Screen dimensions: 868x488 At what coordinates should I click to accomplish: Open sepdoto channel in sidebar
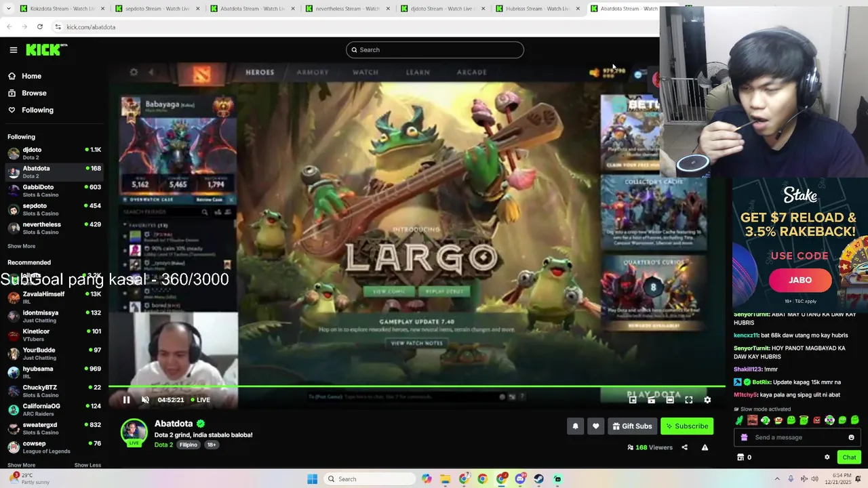point(54,209)
